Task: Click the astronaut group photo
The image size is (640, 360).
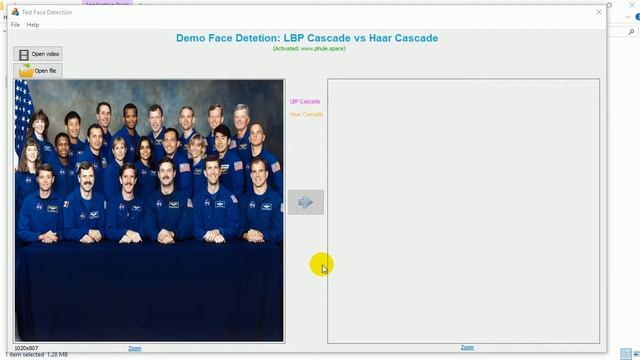Action: (x=149, y=210)
